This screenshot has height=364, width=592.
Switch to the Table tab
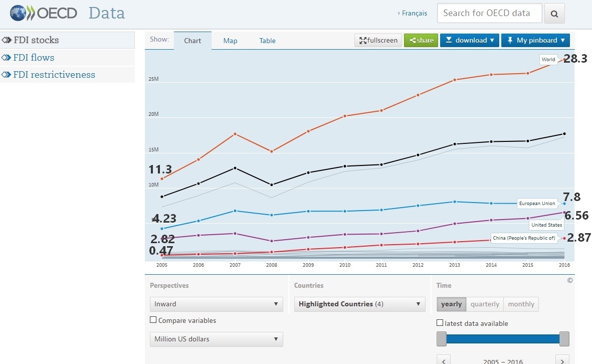coord(267,41)
